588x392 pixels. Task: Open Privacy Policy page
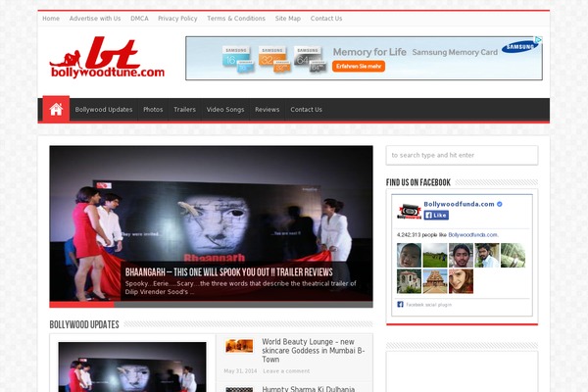point(177,19)
